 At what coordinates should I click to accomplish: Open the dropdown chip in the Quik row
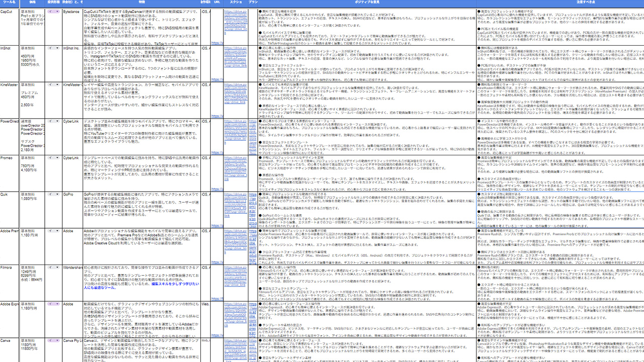click(54, 195)
